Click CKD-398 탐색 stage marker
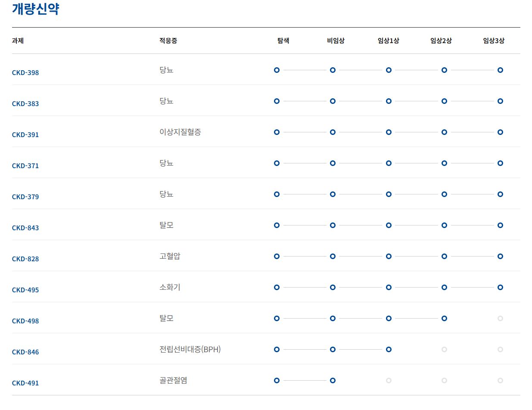532x410 pixels. (277, 70)
